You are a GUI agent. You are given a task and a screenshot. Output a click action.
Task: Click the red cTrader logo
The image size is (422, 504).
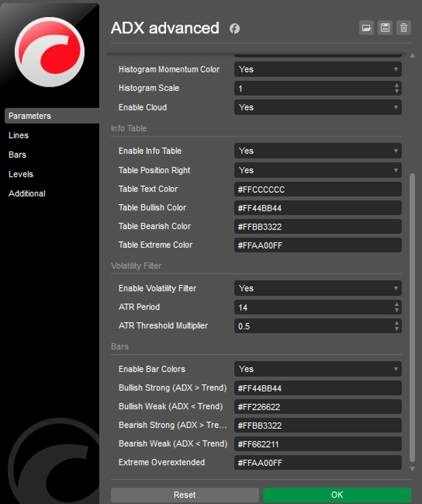49,52
